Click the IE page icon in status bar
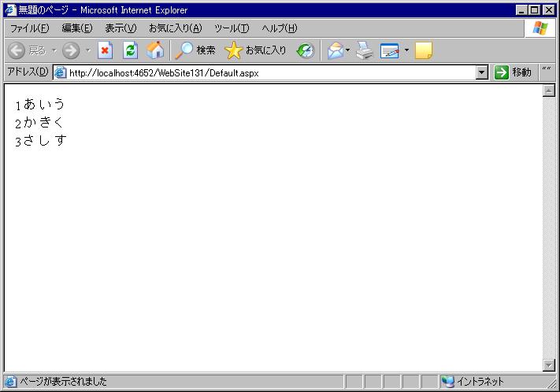 click(10, 382)
